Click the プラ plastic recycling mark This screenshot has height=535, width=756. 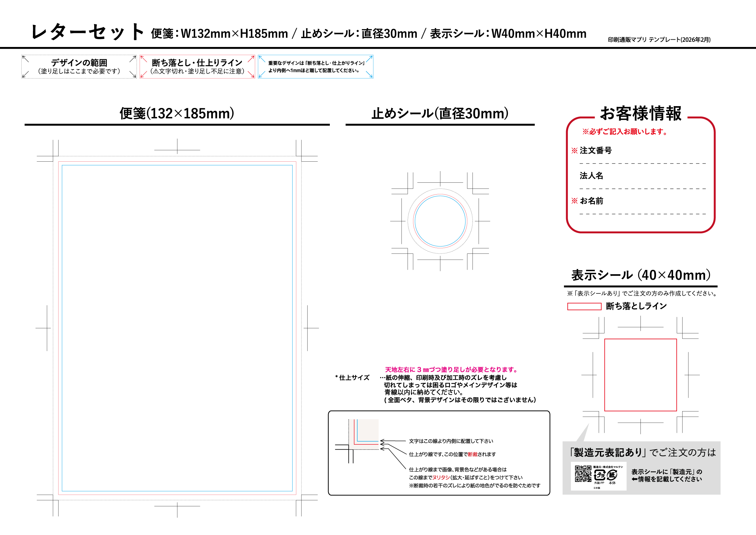tap(599, 475)
